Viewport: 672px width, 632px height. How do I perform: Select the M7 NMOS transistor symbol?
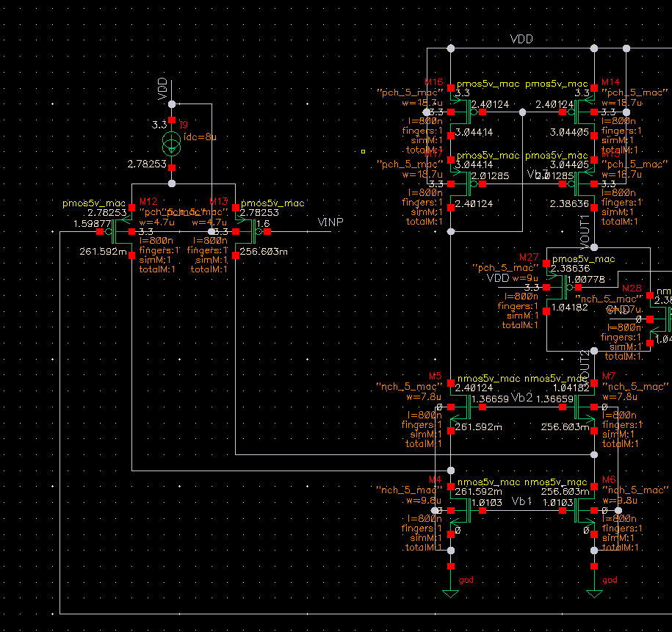pos(578,407)
